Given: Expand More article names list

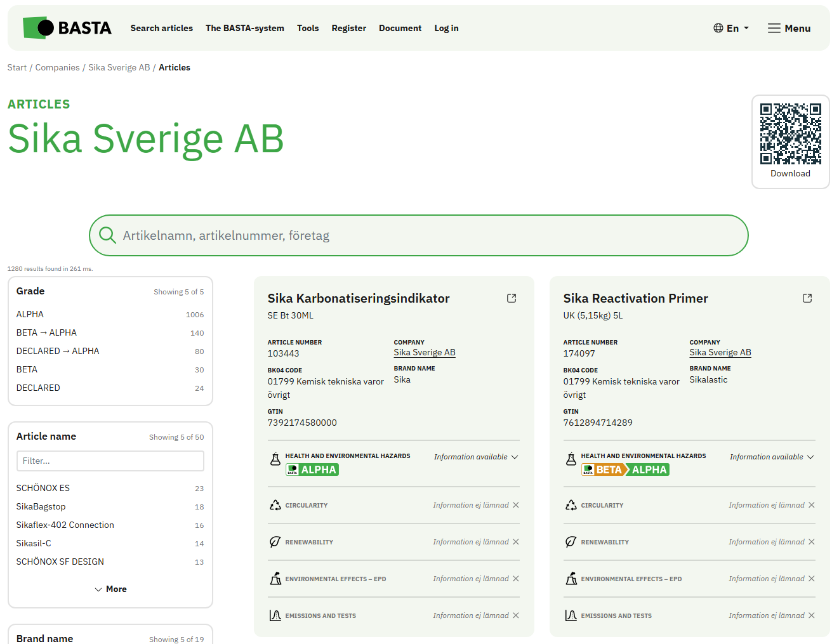Looking at the screenshot, I should 110,589.
